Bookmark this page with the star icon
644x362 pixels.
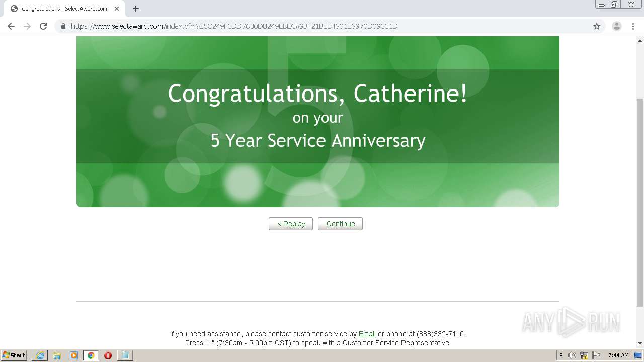tap(597, 26)
